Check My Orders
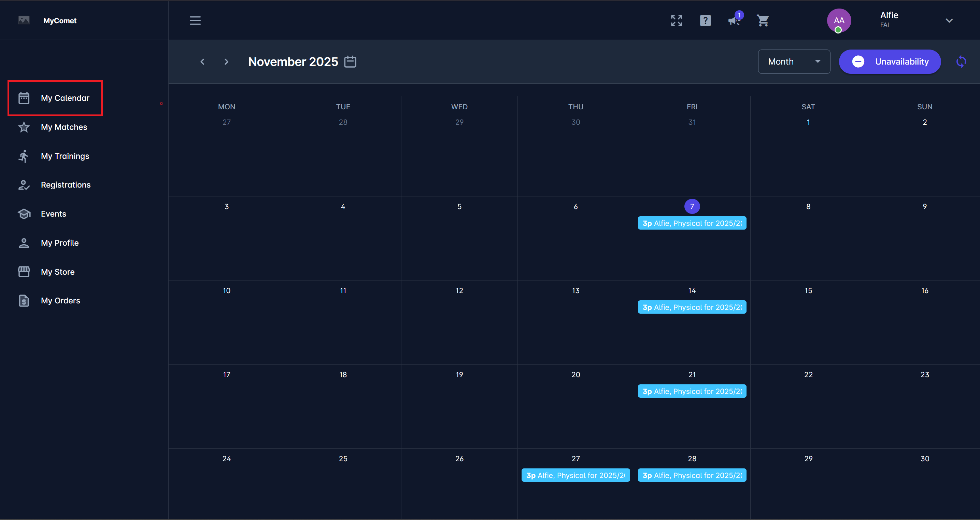This screenshot has height=520, width=980. pos(60,300)
